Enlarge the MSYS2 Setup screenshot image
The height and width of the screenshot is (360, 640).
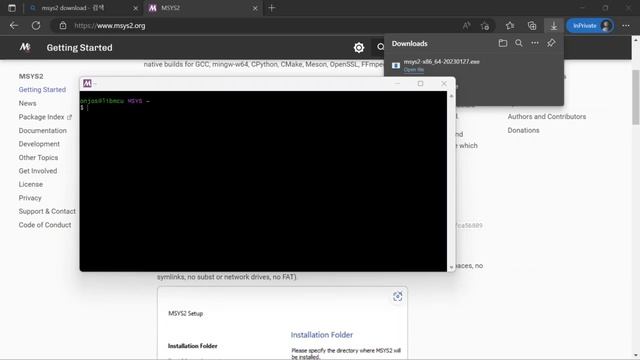[398, 296]
